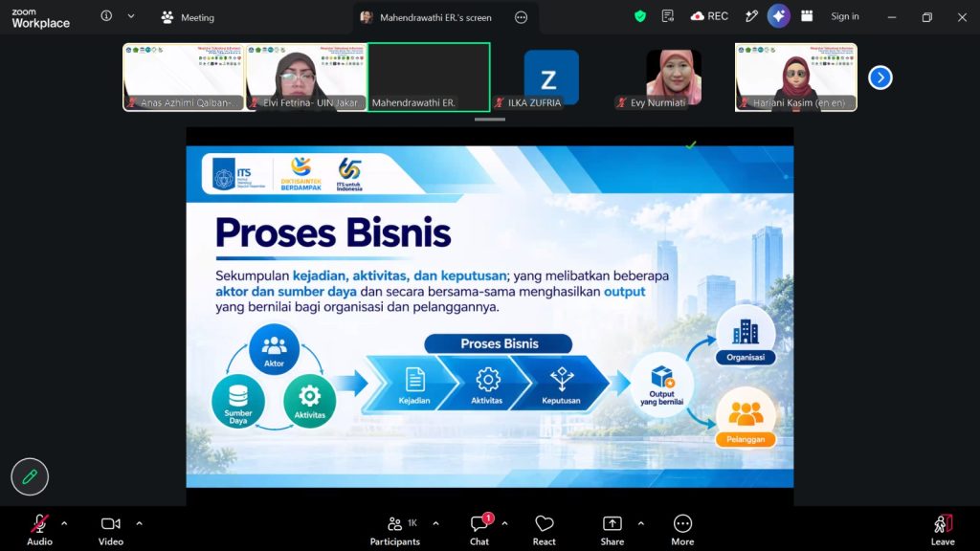Image resolution: width=980 pixels, height=551 pixels.
Task: Select Harjani Kasim video thumbnail
Action: pos(795,77)
